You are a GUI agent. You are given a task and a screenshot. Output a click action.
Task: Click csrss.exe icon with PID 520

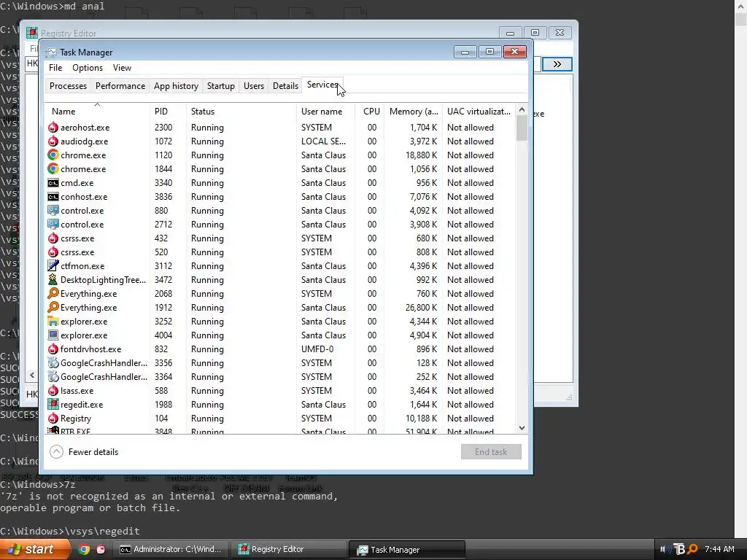53,252
